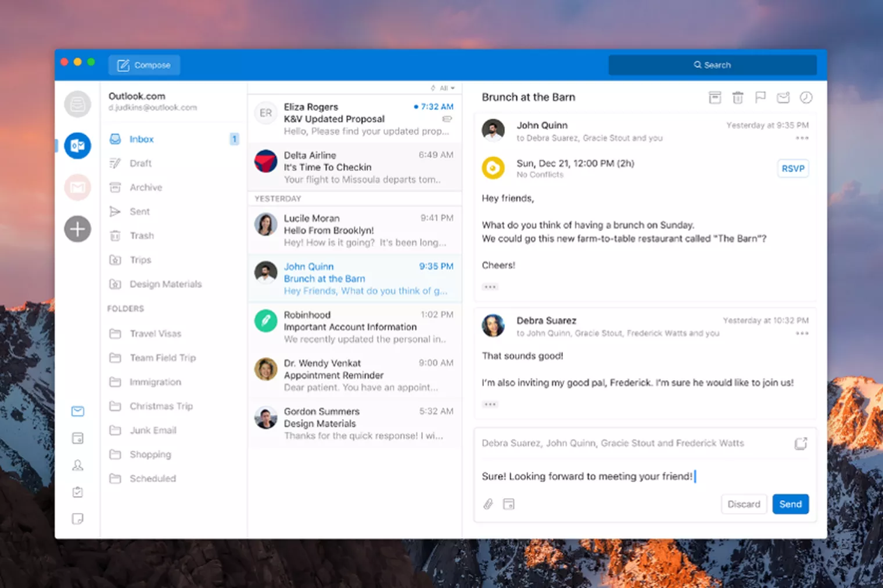Image resolution: width=883 pixels, height=588 pixels.
Task: Send the drafted reply
Action: [x=790, y=504]
